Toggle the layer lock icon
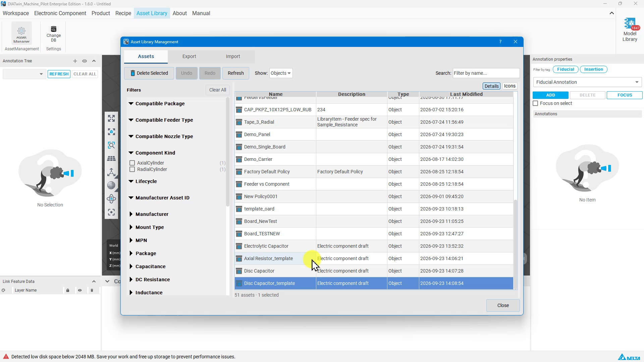The image size is (644, 362). (68, 290)
